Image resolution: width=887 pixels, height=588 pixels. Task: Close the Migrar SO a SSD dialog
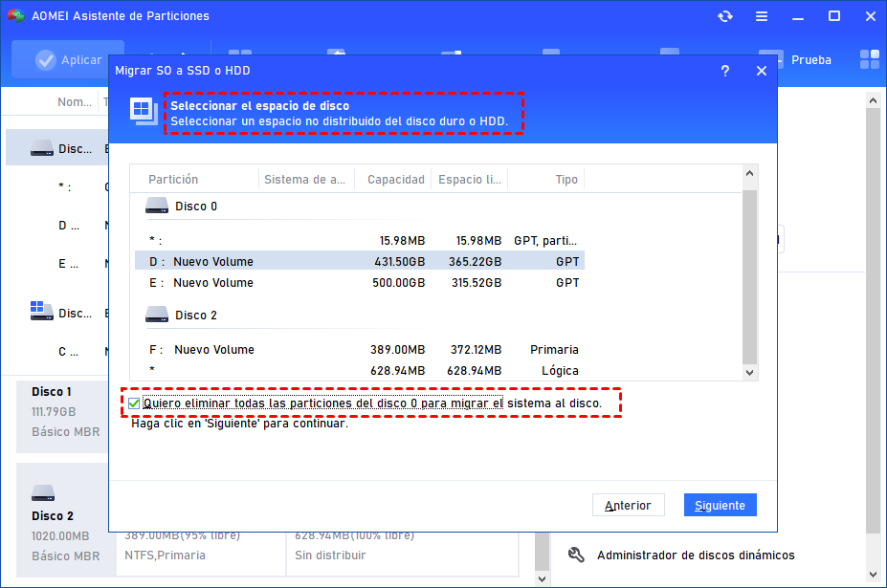click(762, 71)
